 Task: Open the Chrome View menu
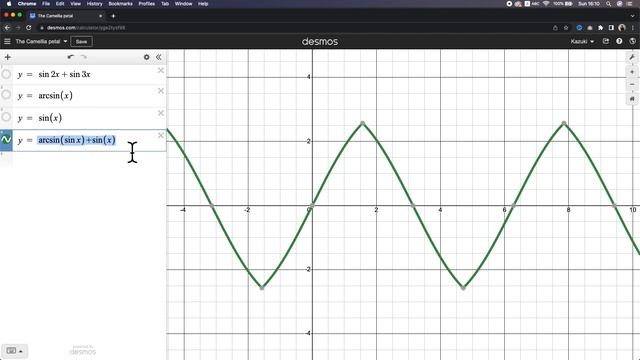tap(76, 4)
